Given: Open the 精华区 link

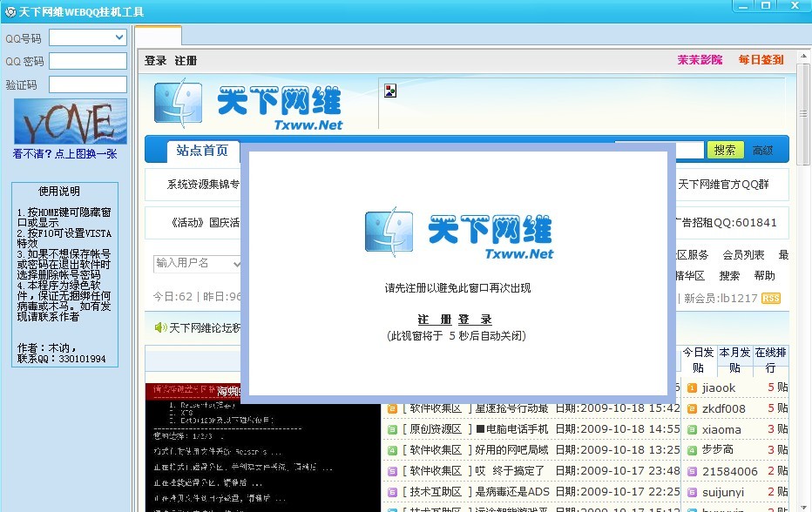Looking at the screenshot, I should (691, 275).
